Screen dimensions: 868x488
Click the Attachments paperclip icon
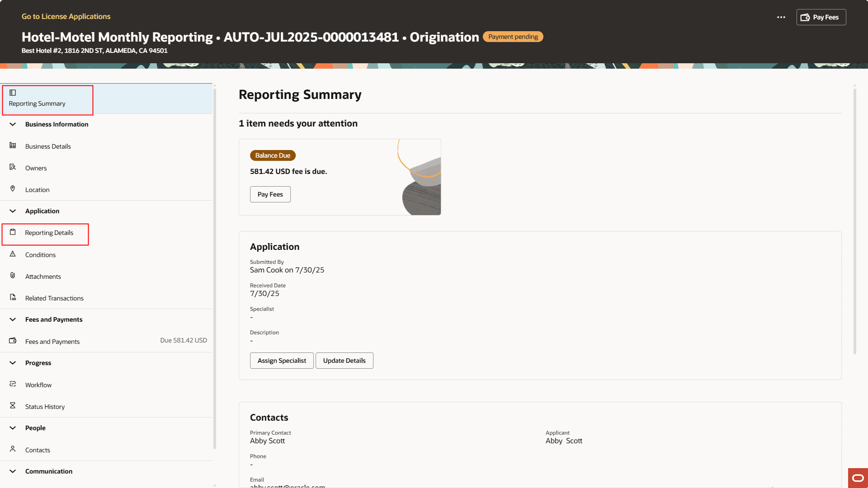(x=13, y=276)
